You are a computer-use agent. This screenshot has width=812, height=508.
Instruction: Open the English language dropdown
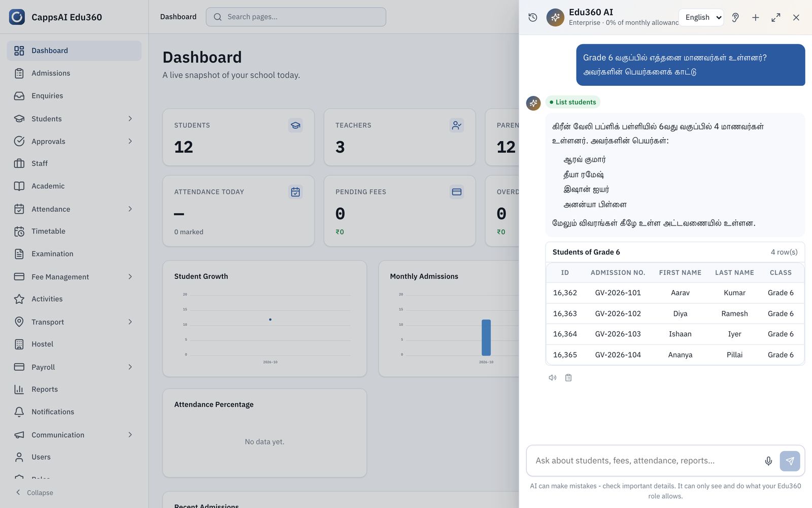click(701, 17)
